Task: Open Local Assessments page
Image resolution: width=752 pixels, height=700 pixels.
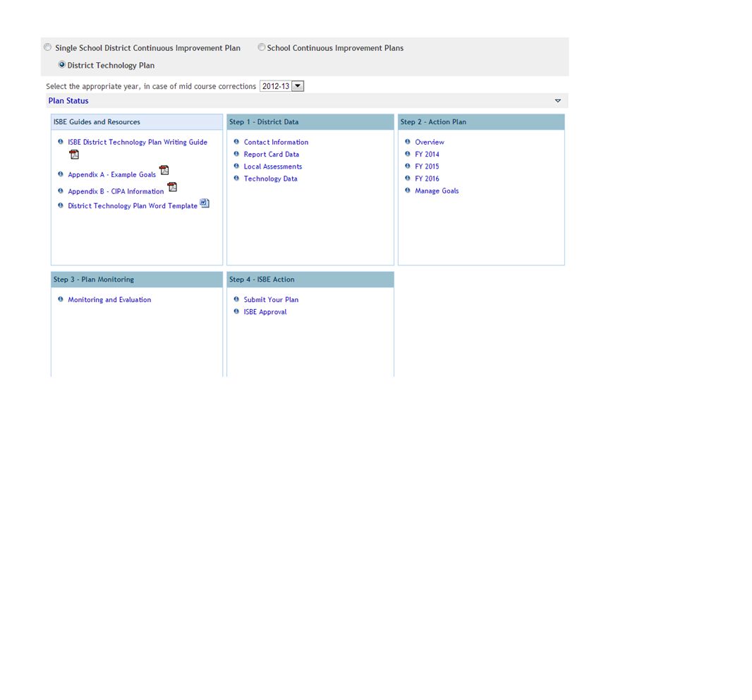Action: pos(273,167)
